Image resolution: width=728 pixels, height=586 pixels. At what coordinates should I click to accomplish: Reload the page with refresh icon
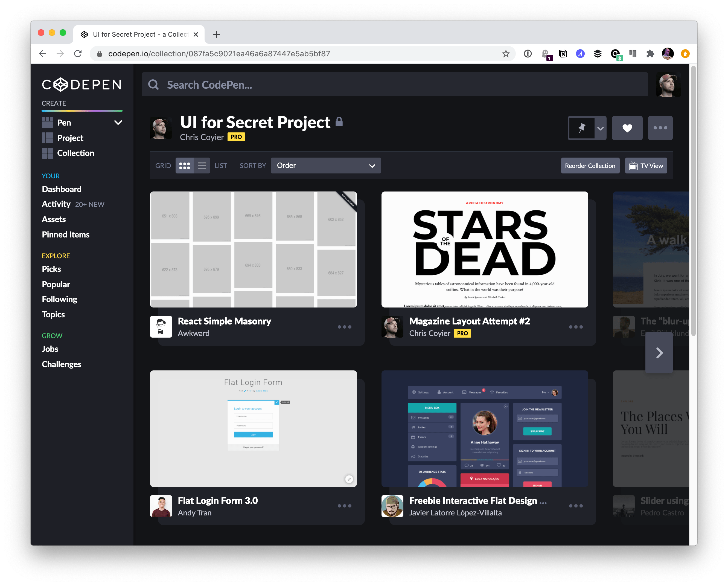(78, 54)
